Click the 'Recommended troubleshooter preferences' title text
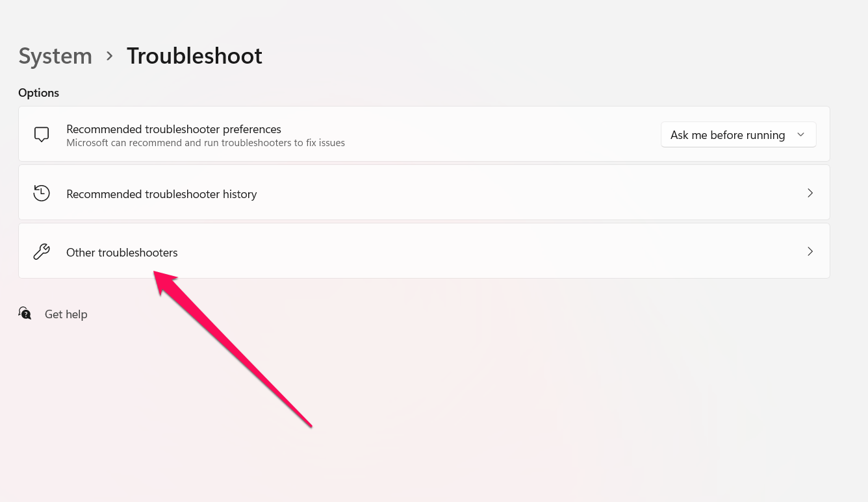868x502 pixels. [173, 129]
